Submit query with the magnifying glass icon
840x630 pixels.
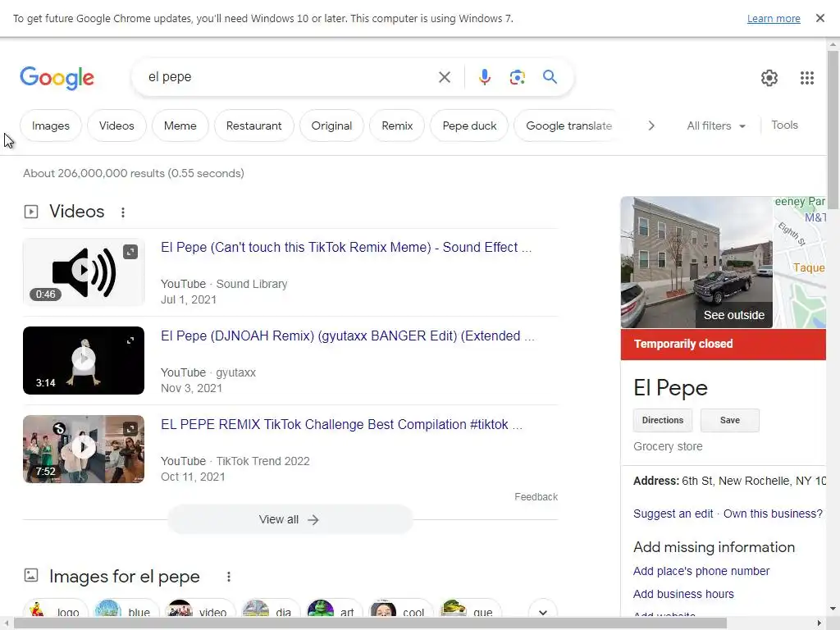550,76
